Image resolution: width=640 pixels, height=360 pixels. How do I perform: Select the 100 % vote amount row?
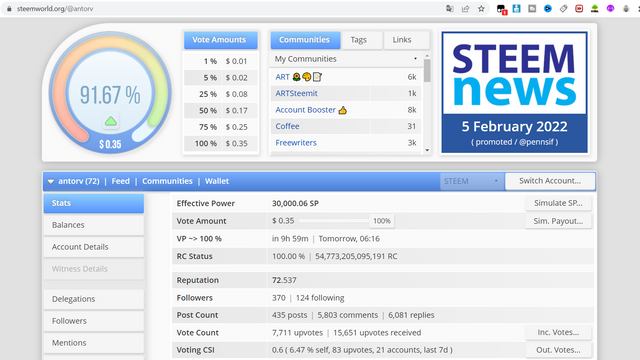[221, 144]
